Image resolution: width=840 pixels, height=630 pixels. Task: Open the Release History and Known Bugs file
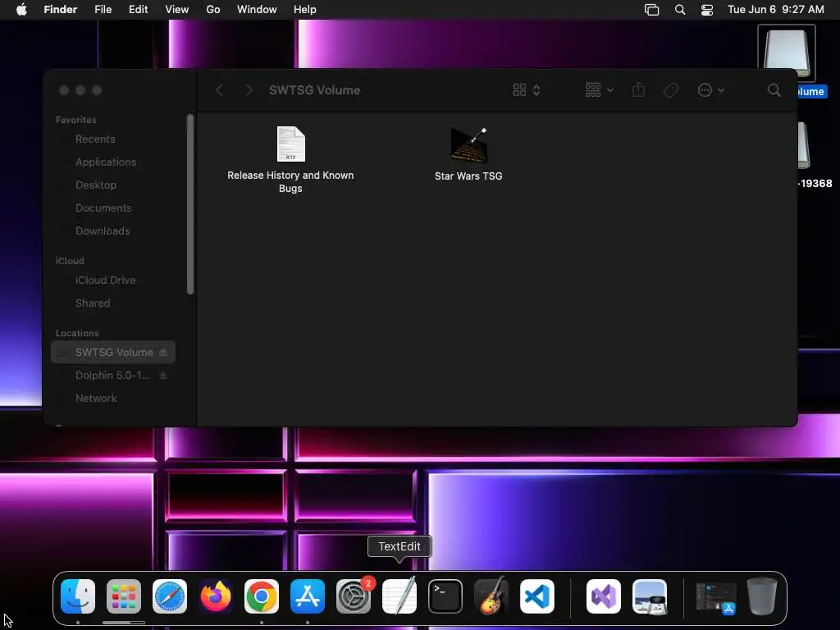(291, 144)
